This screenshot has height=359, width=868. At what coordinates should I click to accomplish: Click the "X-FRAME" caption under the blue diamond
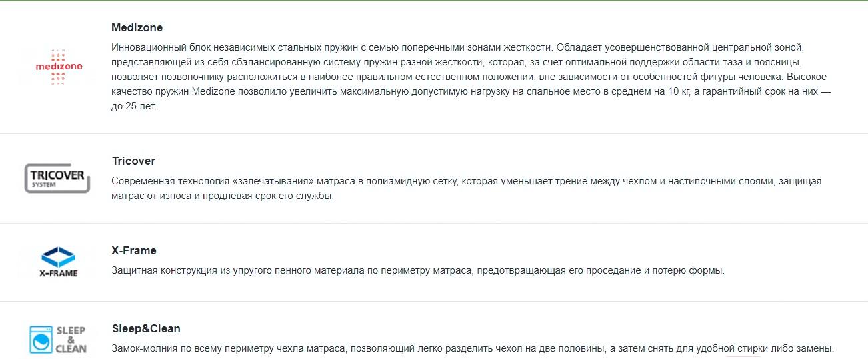pyautogui.click(x=58, y=273)
